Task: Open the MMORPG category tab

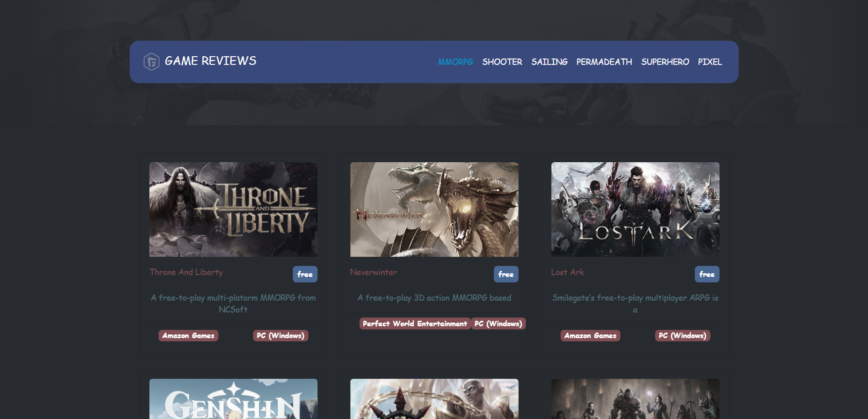Action: coord(455,62)
